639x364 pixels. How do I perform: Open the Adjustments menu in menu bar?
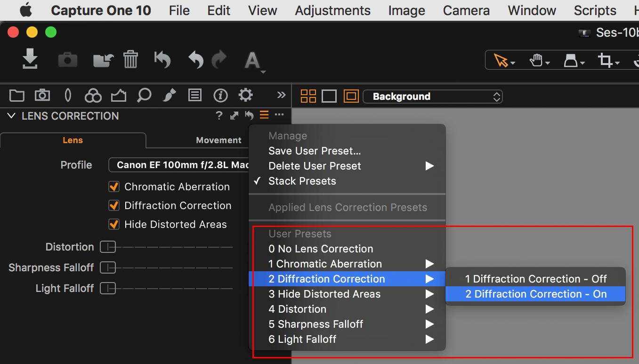pos(333,10)
